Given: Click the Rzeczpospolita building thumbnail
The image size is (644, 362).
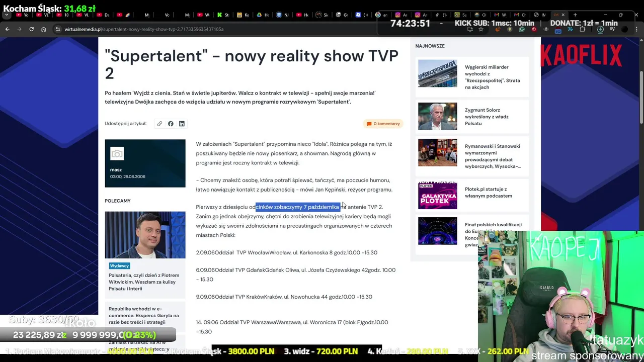Looking at the screenshot, I should coord(438,73).
